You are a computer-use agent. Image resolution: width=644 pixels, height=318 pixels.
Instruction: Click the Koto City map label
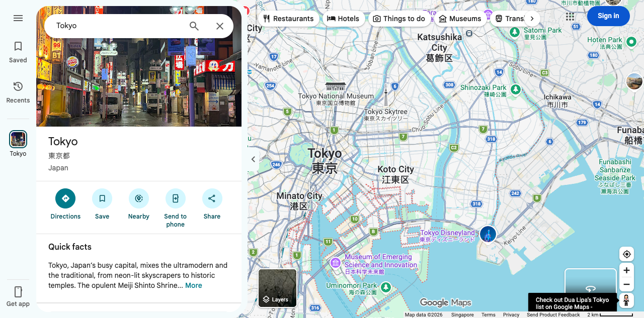pyautogui.click(x=395, y=174)
